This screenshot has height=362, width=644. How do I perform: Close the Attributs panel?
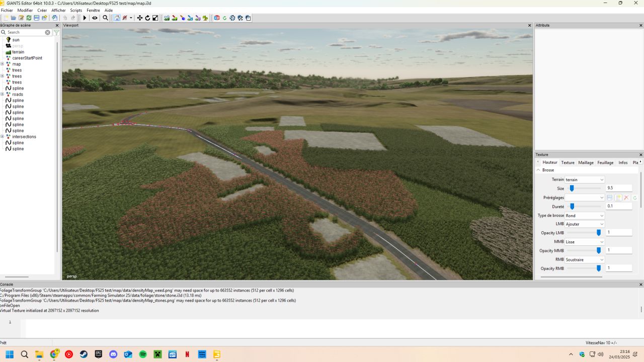[x=640, y=25]
